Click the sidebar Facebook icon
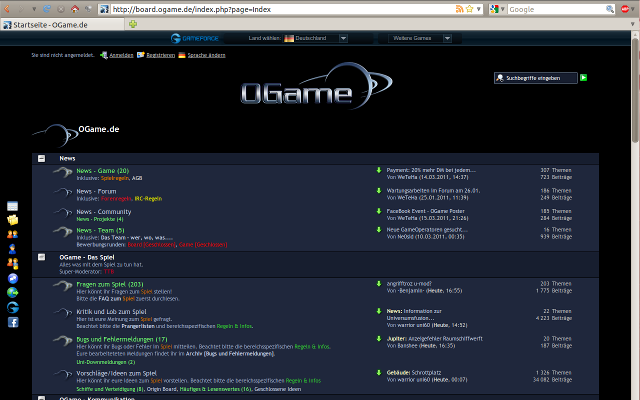Screen dimensions: 640x400 tap(13, 322)
